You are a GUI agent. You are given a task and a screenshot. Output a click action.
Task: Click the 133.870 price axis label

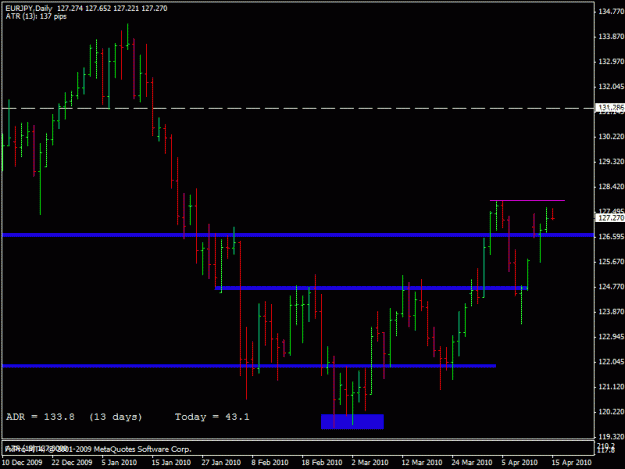coord(611,37)
